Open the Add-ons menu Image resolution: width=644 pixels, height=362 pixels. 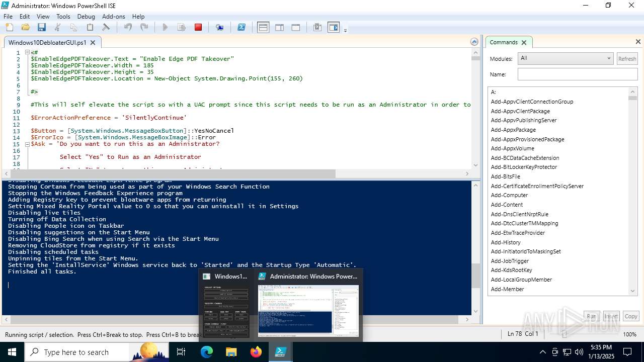tap(113, 17)
